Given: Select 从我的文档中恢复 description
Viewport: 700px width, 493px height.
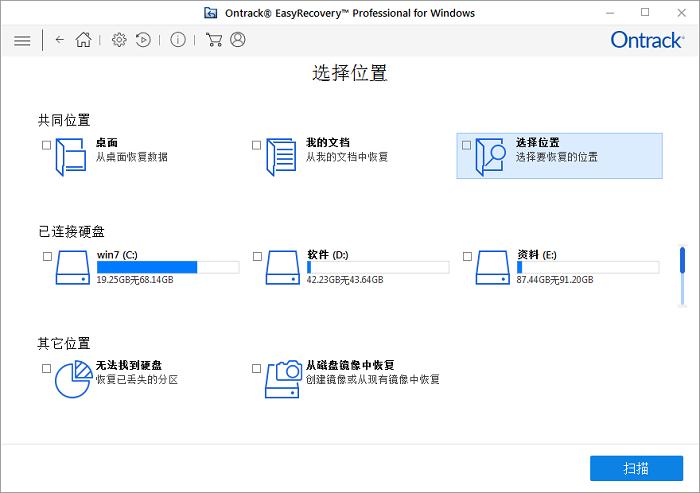Looking at the screenshot, I should pyautogui.click(x=347, y=157).
